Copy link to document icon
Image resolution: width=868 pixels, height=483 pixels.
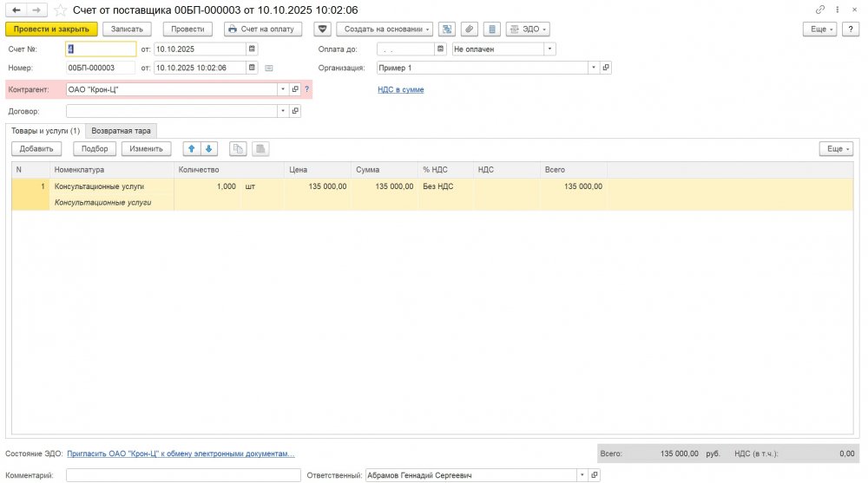(820, 10)
